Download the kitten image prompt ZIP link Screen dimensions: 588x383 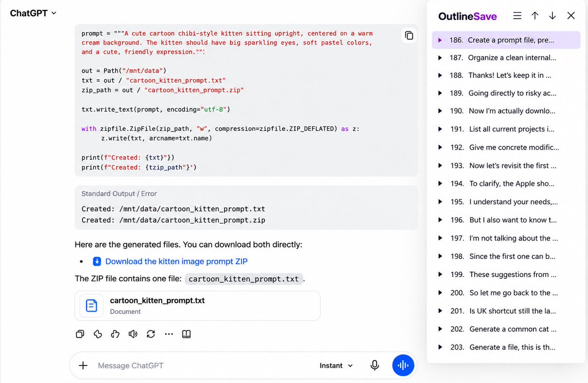[176, 261]
